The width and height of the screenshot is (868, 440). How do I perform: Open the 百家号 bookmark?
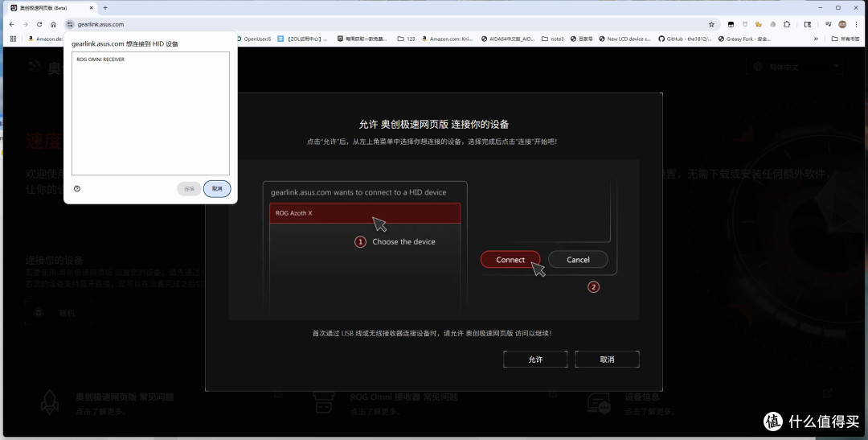point(581,39)
